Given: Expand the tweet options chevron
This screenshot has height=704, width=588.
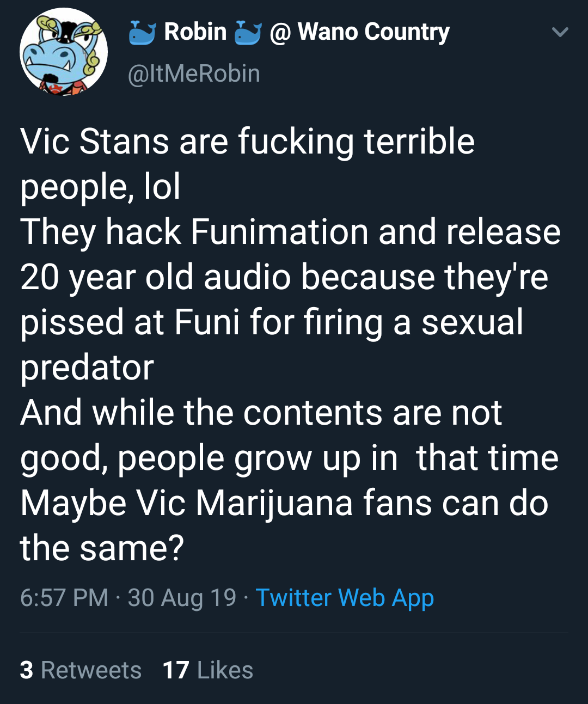Looking at the screenshot, I should (x=560, y=32).
